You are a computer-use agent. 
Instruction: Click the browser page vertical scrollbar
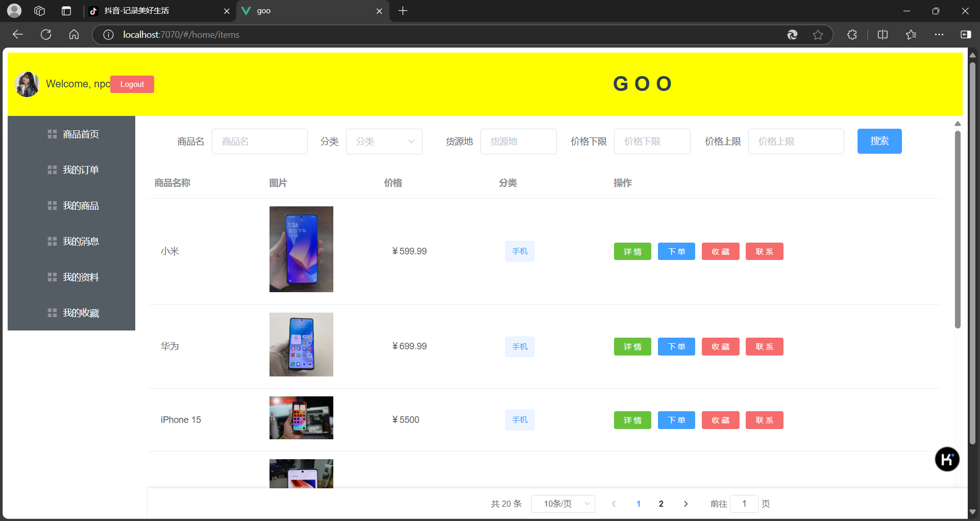tap(972, 253)
